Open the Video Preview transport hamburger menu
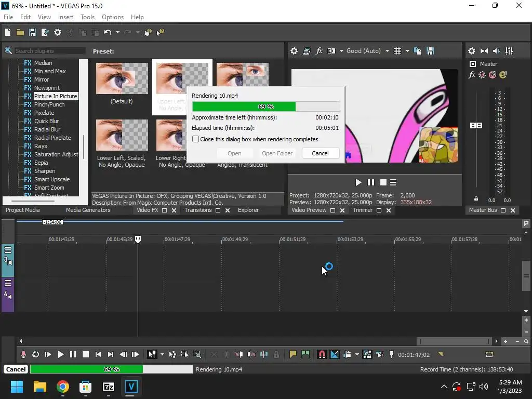 point(393,182)
